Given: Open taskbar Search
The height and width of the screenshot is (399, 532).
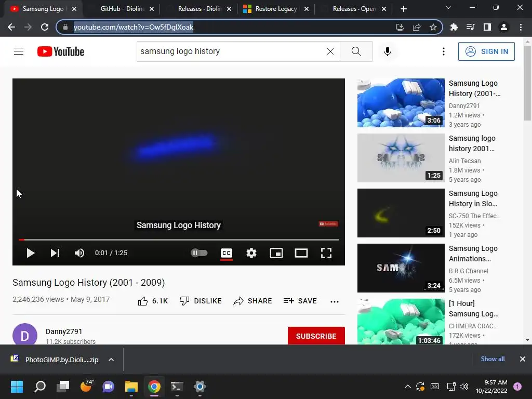Looking at the screenshot, I should pos(40,386).
